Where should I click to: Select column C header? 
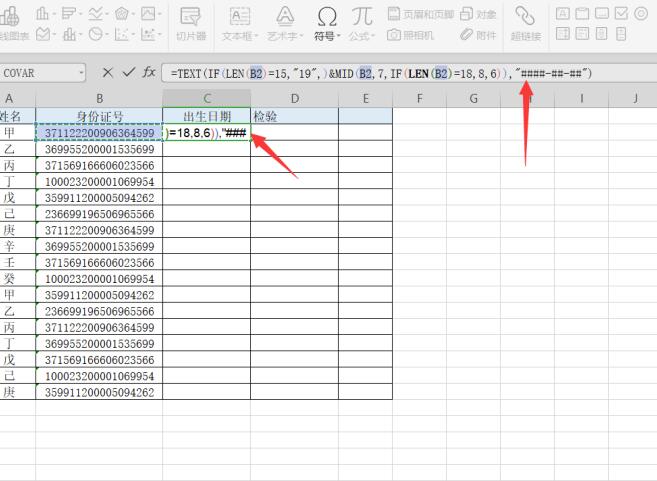tap(207, 98)
